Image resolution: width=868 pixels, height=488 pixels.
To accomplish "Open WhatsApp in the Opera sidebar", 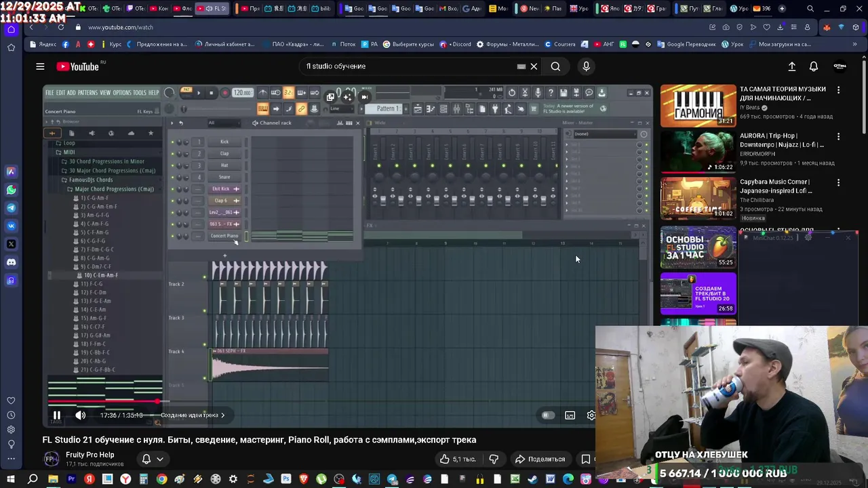I will [11, 190].
